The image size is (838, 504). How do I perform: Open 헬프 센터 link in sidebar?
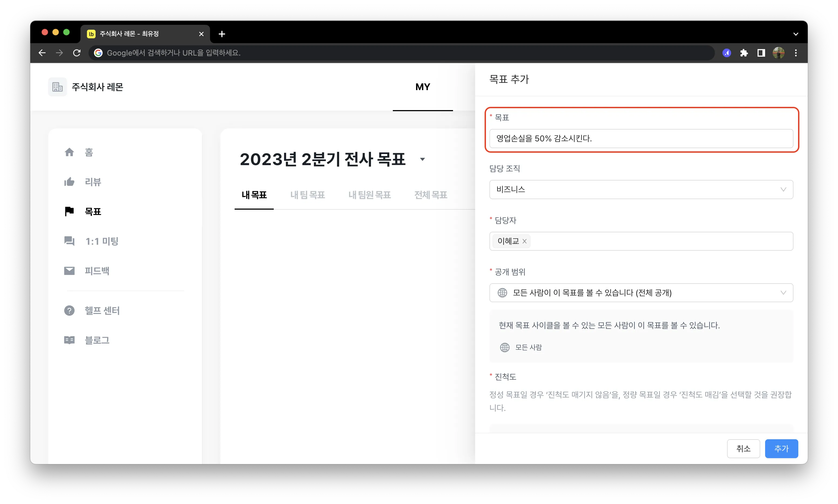tap(102, 311)
